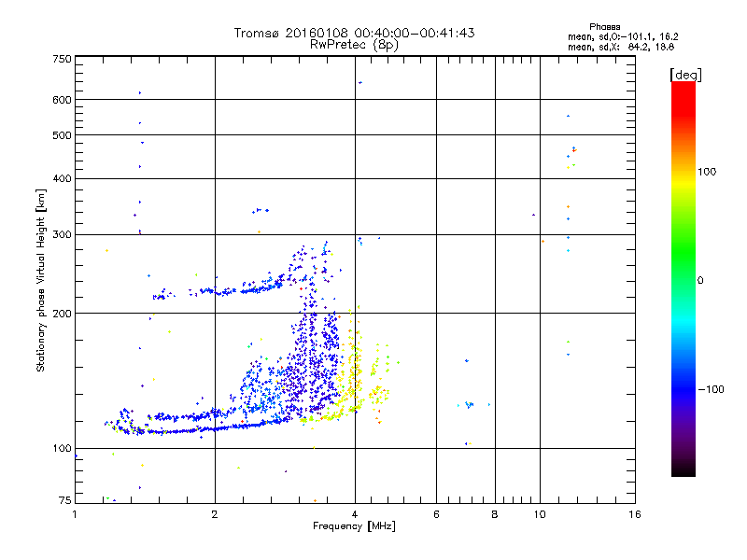Click the x-axis tick label '10'
Screen dimensions: 747x560
coord(540,514)
